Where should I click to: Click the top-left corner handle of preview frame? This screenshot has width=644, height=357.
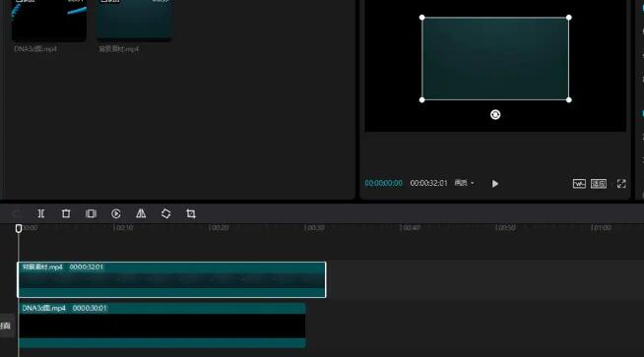coord(421,18)
